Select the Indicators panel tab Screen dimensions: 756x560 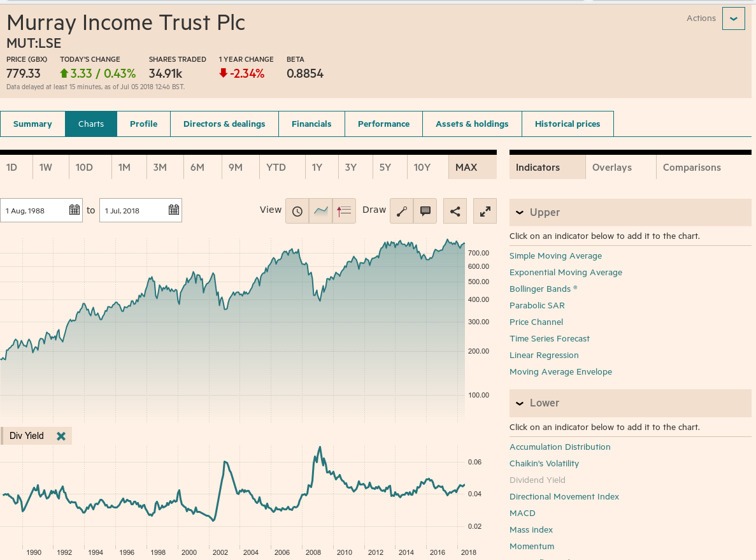(538, 168)
